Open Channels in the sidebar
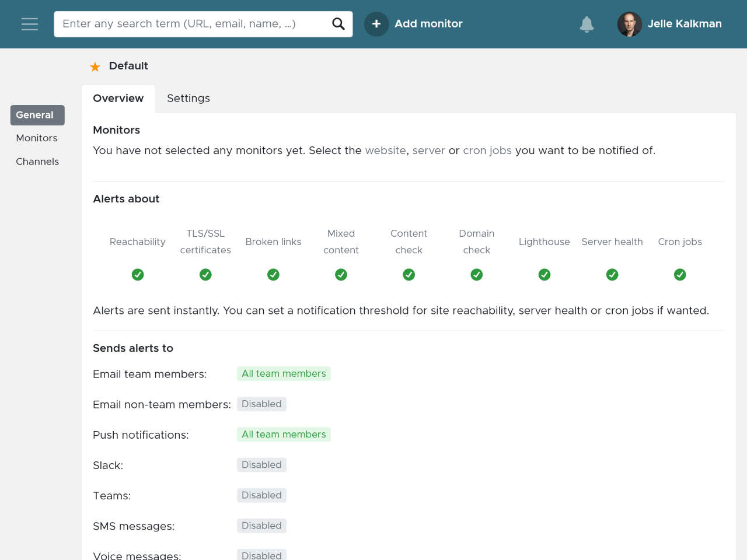This screenshot has height=560, width=747. point(37,162)
